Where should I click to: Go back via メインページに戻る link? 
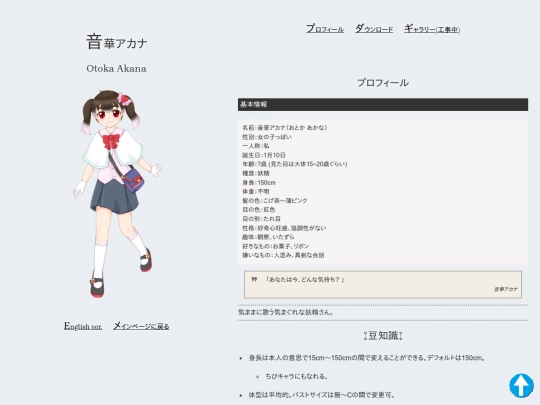(x=141, y=326)
